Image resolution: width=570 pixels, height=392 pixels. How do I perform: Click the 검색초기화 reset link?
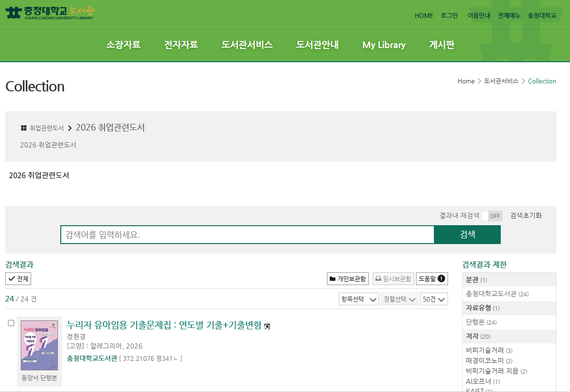(x=526, y=215)
